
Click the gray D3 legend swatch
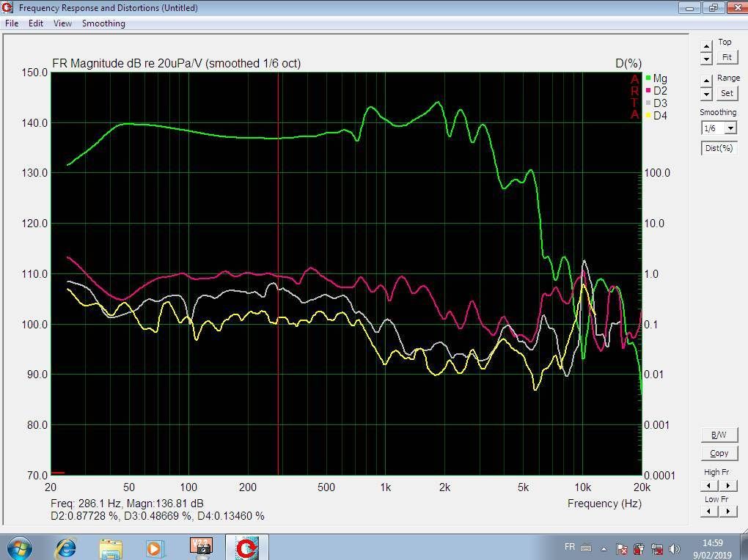coord(648,103)
